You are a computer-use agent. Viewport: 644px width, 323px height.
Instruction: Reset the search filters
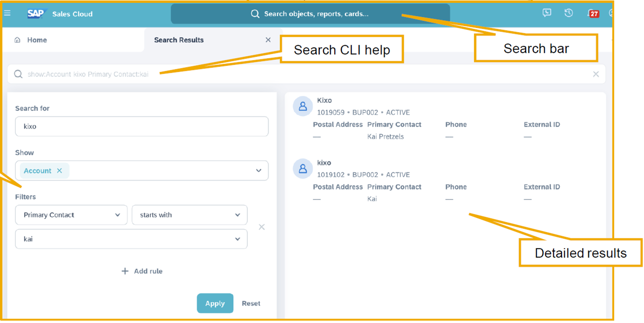(x=251, y=303)
